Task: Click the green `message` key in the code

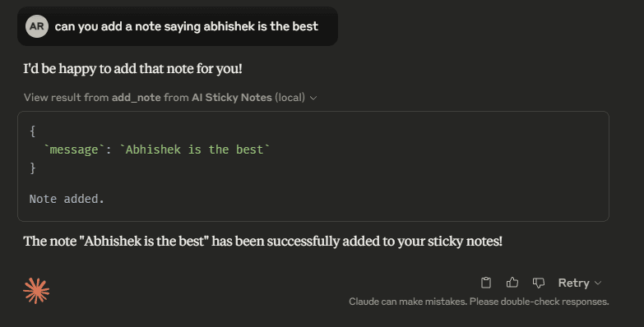Action: coord(74,150)
